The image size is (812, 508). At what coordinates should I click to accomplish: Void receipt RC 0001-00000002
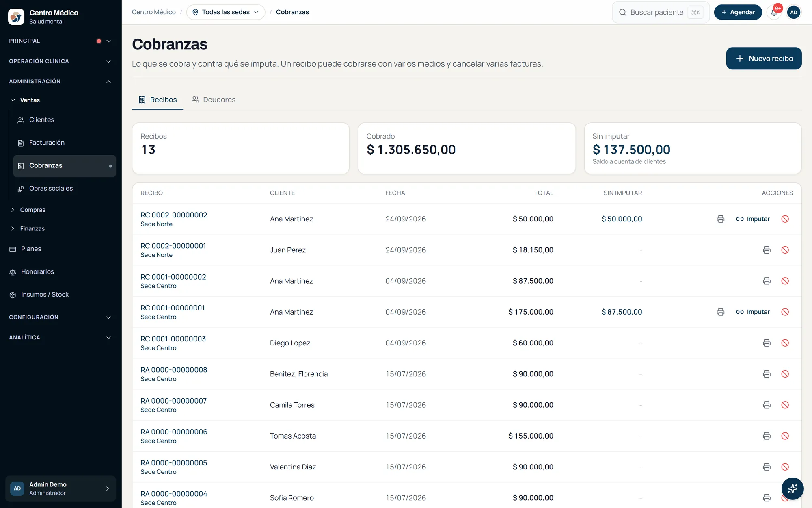pyautogui.click(x=785, y=281)
